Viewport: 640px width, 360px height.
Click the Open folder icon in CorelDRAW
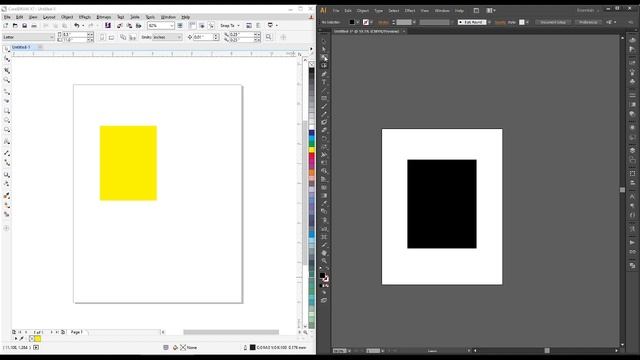(15, 26)
